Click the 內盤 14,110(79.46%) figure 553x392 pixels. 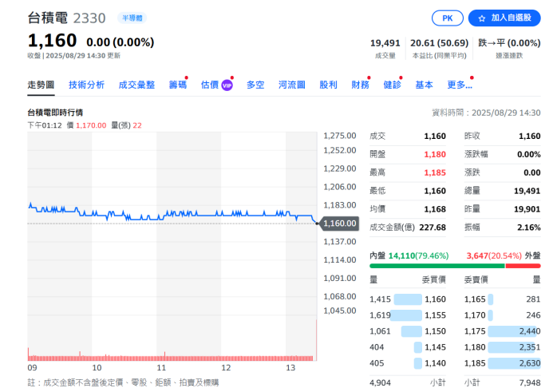(x=418, y=255)
